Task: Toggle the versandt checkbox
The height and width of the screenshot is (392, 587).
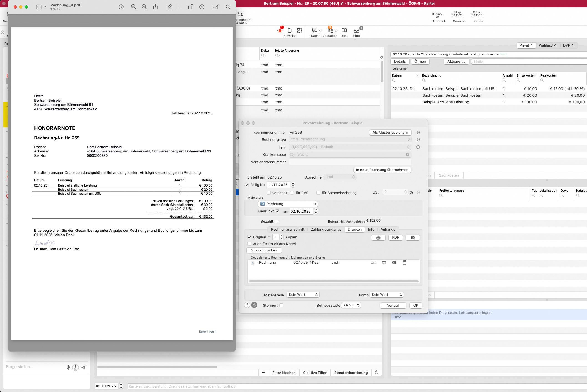Action: point(269,193)
